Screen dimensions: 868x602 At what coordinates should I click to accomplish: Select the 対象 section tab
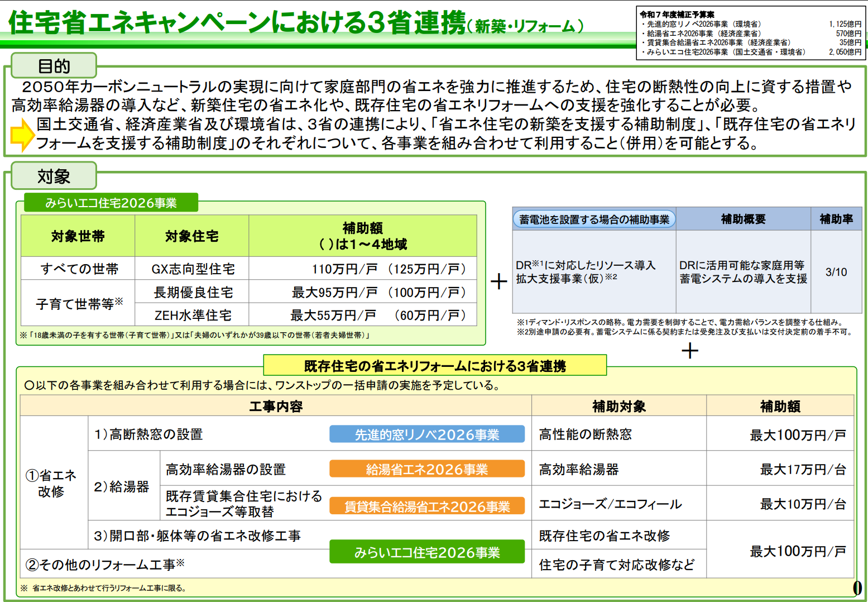point(54,176)
